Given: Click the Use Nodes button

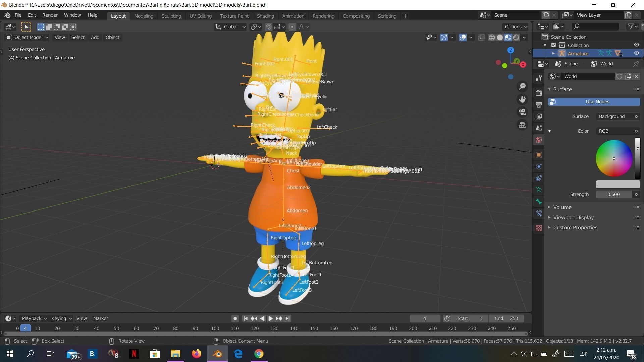Looking at the screenshot, I should tap(594, 102).
